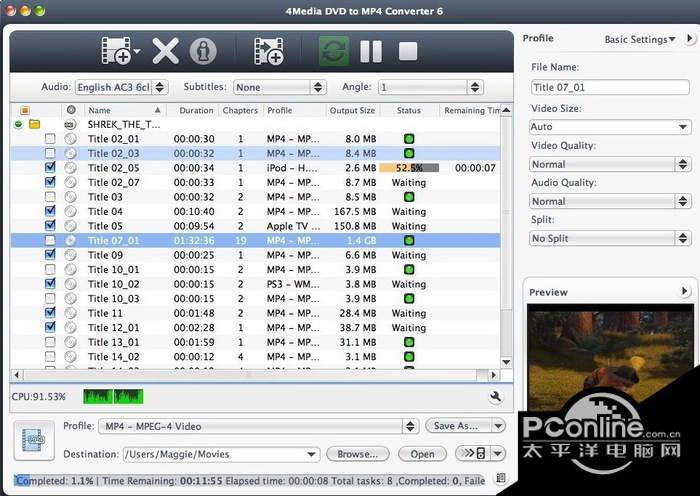Image resolution: width=700 pixels, height=496 pixels.
Task: Open the Split dropdown
Action: click(610, 238)
